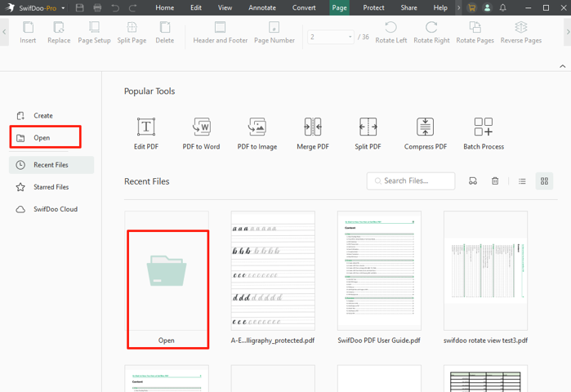Switch to the View tab
The image size is (571, 392).
click(x=225, y=7)
